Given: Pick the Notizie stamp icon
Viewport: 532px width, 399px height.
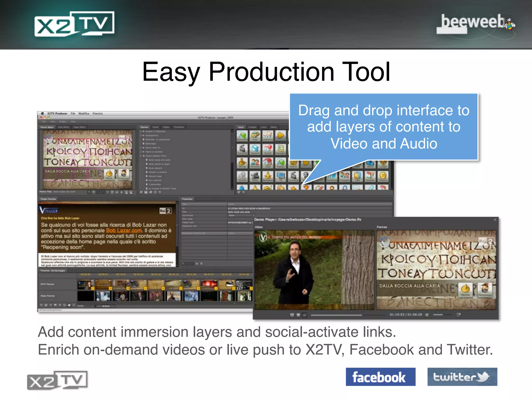Looking at the screenshot, I should click(242, 163).
